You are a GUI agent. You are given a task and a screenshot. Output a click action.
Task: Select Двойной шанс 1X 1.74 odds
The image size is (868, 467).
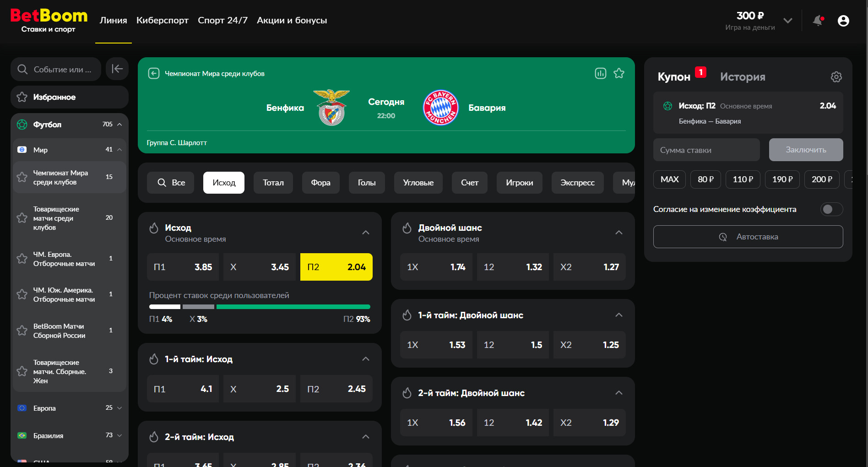pos(436,267)
